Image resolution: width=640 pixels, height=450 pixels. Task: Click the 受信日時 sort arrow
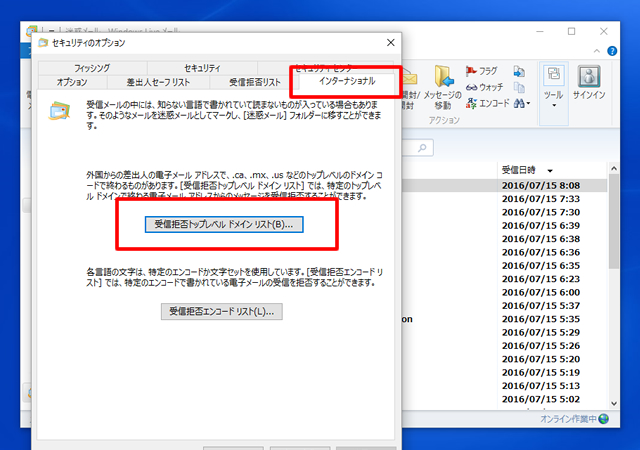tap(550, 170)
